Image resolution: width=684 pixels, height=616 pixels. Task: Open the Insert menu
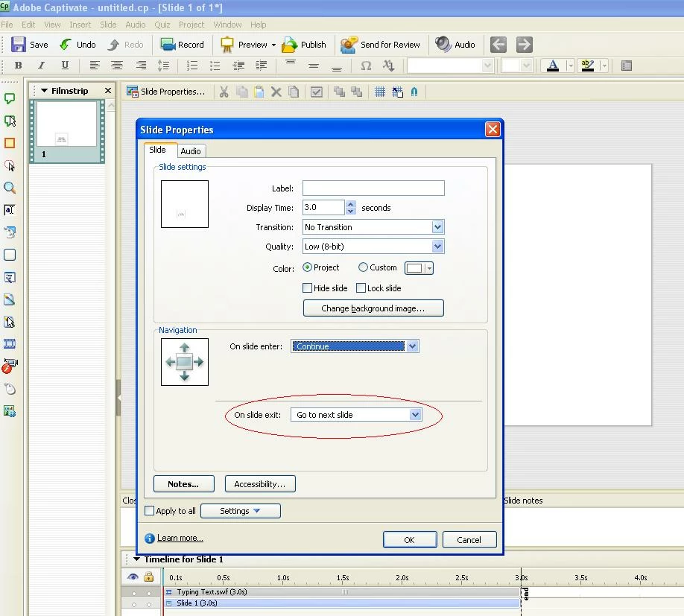(80, 25)
